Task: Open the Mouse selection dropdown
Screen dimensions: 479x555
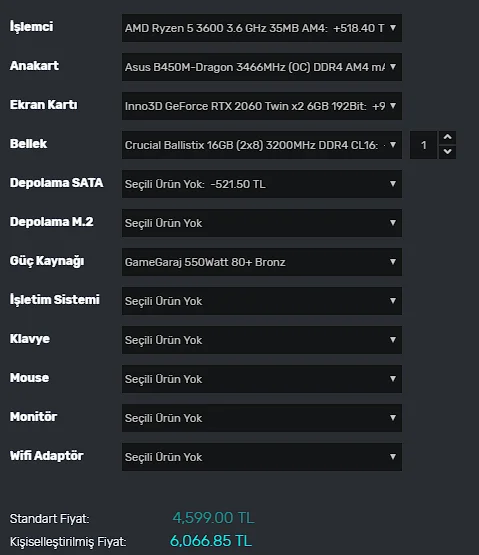Action: point(262,379)
